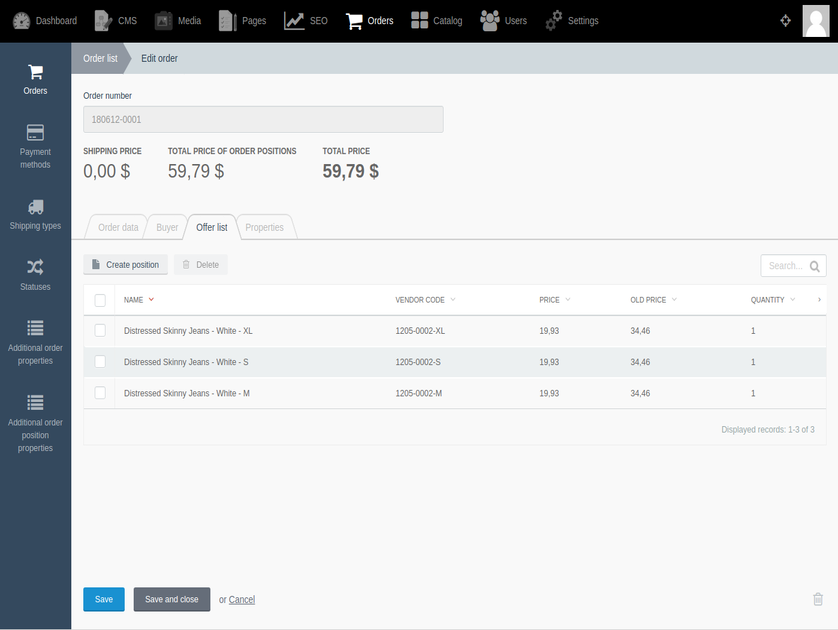Image resolution: width=838 pixels, height=630 pixels.
Task: Sort by Old Price column arrow
Action: (x=674, y=300)
